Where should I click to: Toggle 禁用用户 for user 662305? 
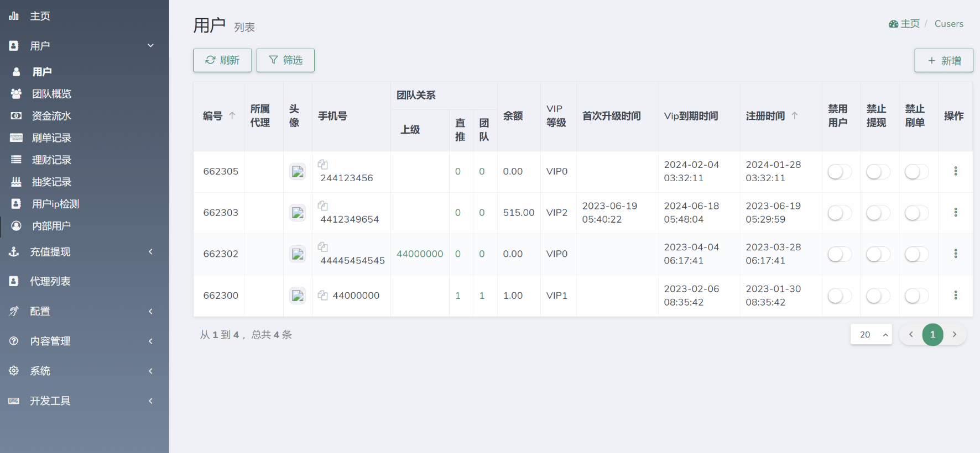[840, 172]
